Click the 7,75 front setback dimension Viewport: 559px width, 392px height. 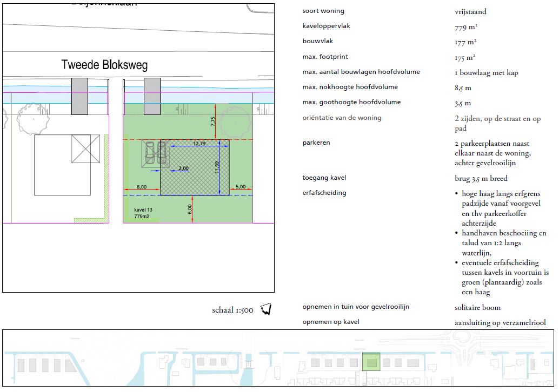click(x=213, y=121)
